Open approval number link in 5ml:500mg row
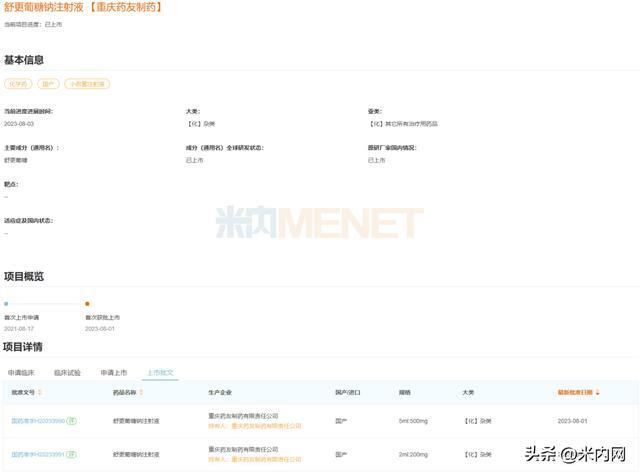640x476 pixels. coord(38,421)
